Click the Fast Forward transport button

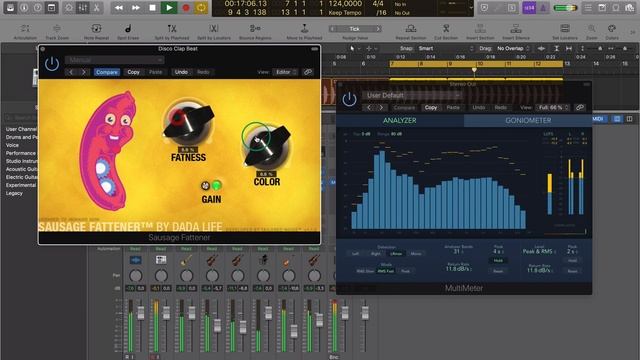pos(136,7)
